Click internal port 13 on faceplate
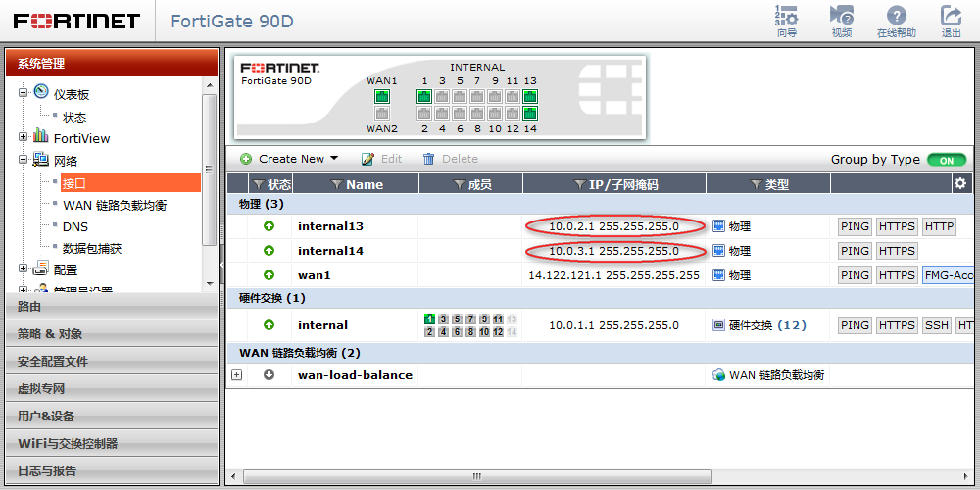980x490 pixels. coord(530,96)
